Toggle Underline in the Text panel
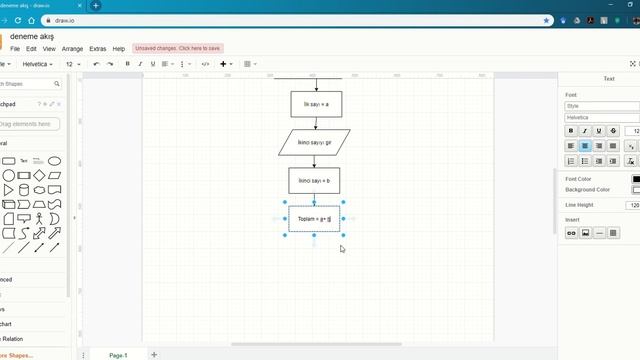Screen dimensions: 640x360 [599, 131]
